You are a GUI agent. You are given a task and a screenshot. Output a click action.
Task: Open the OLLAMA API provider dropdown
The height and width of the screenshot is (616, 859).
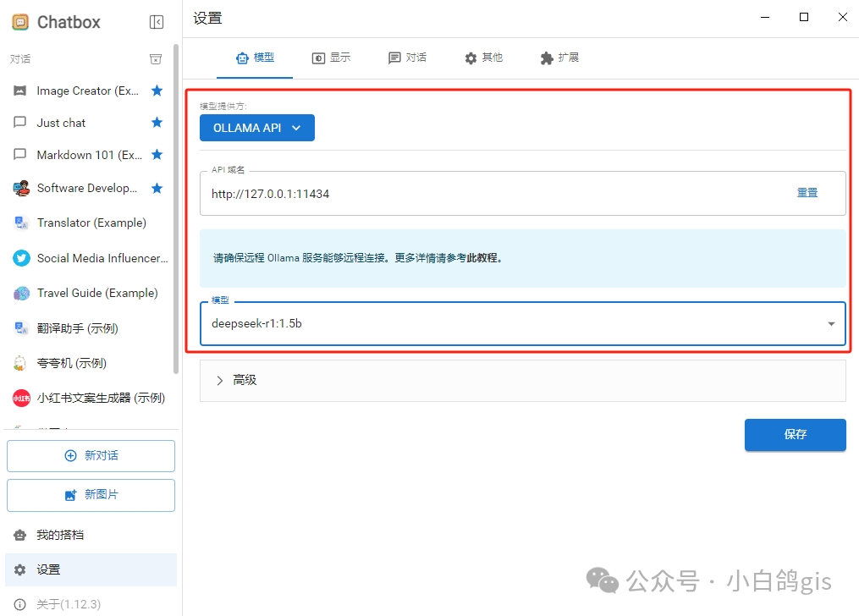point(257,128)
